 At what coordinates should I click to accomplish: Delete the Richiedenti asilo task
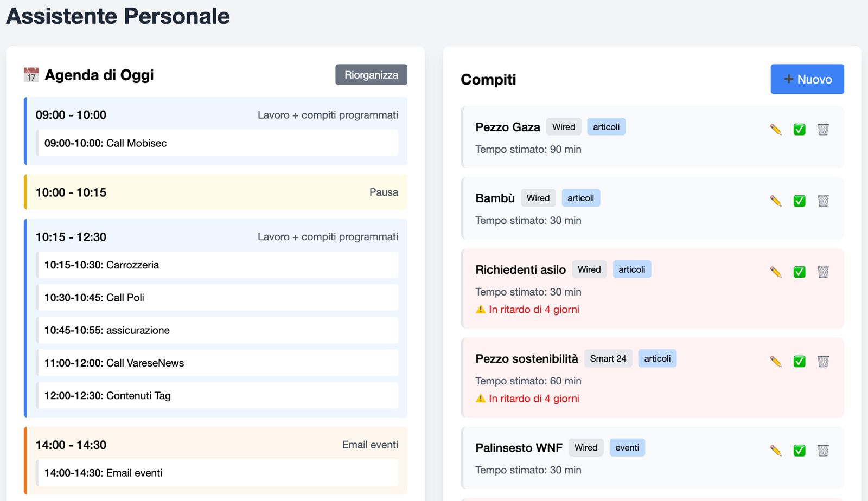pyautogui.click(x=823, y=272)
